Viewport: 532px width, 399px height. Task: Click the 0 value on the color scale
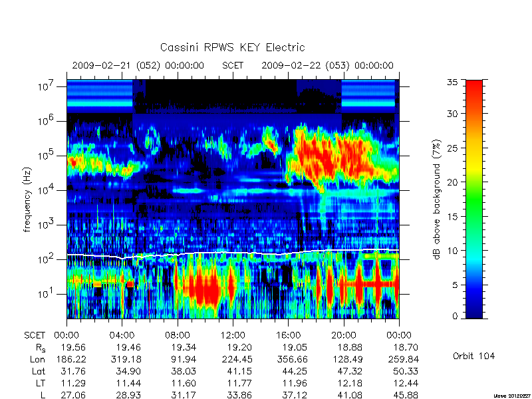coord(455,317)
